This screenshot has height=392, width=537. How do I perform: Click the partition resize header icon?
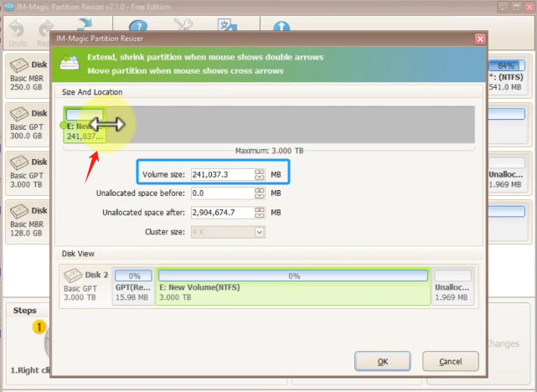click(70, 63)
